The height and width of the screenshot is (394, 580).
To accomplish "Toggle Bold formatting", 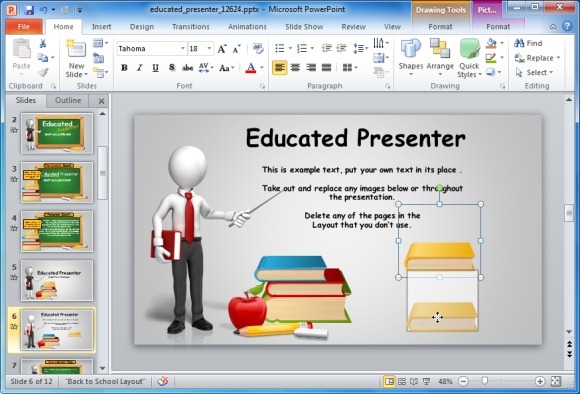I will click(x=124, y=68).
